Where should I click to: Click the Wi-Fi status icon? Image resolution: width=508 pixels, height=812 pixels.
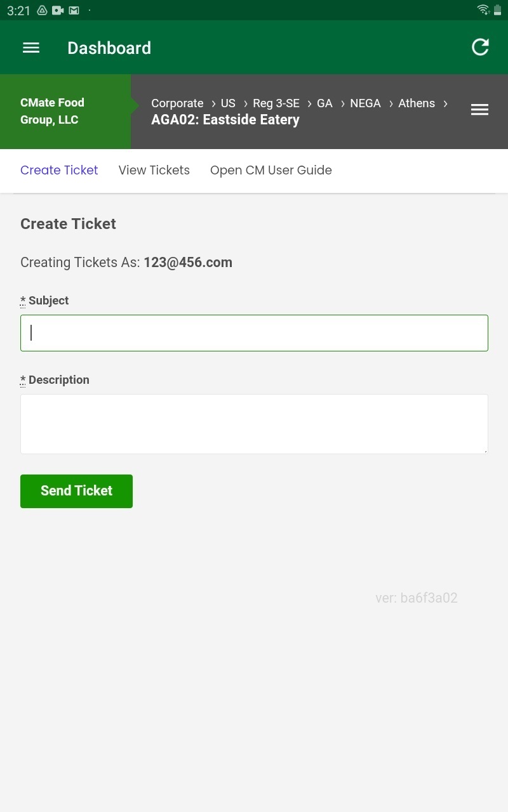point(483,10)
